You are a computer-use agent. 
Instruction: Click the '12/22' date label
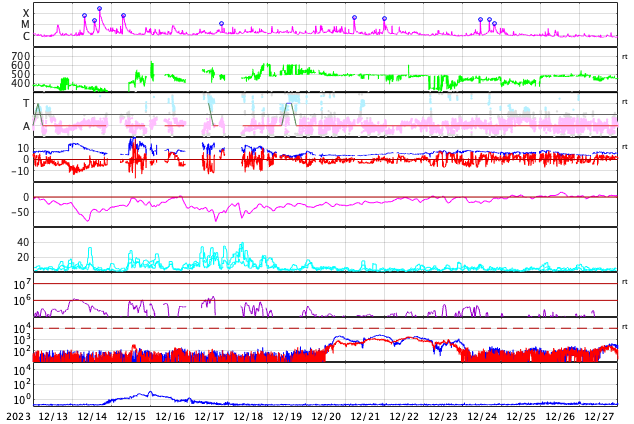point(404,417)
